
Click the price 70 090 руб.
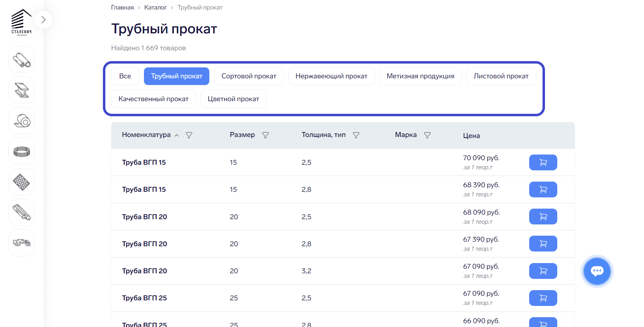481,158
